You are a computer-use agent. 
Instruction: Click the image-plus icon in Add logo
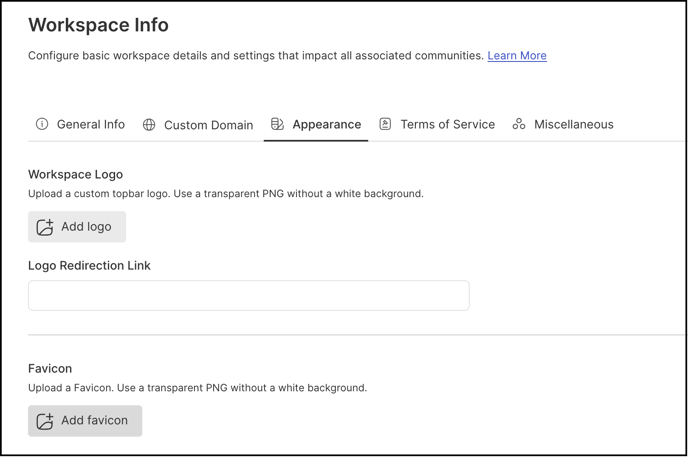(x=45, y=227)
